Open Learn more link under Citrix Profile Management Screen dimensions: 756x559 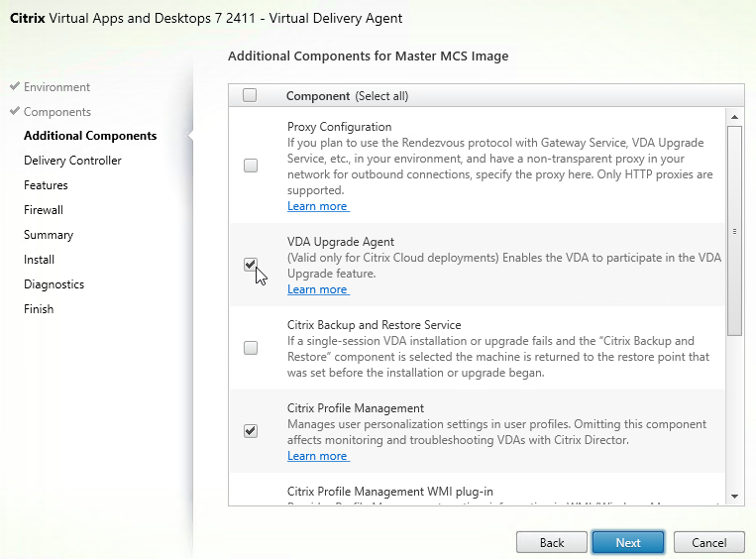[318, 456]
